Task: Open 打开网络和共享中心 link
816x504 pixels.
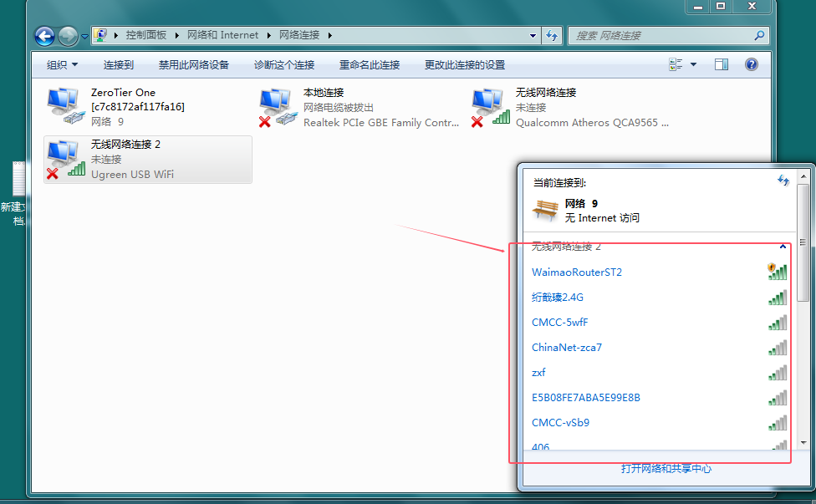Action: (666, 469)
